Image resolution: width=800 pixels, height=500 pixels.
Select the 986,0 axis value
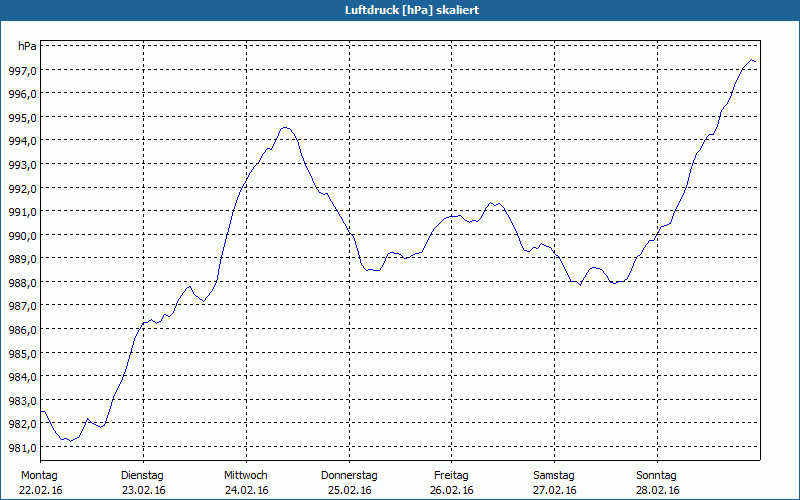pos(22,330)
